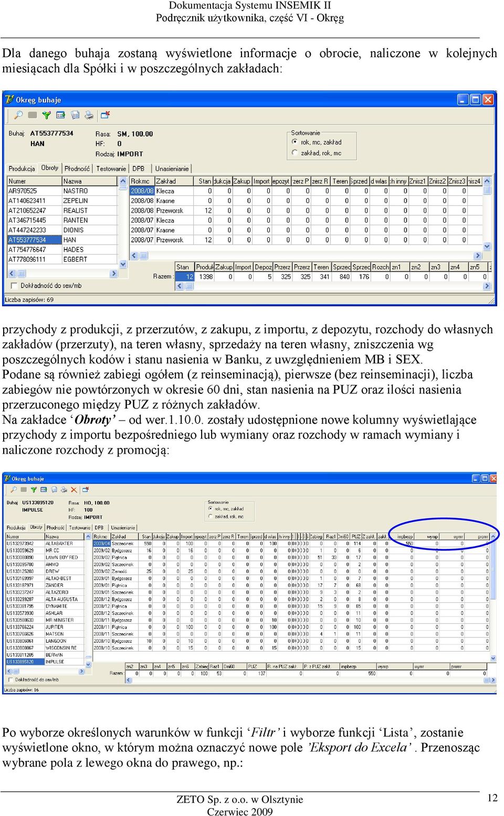Click the gray stop square icon in IMPULSE window
504x816 pixels.
(23, 489)
